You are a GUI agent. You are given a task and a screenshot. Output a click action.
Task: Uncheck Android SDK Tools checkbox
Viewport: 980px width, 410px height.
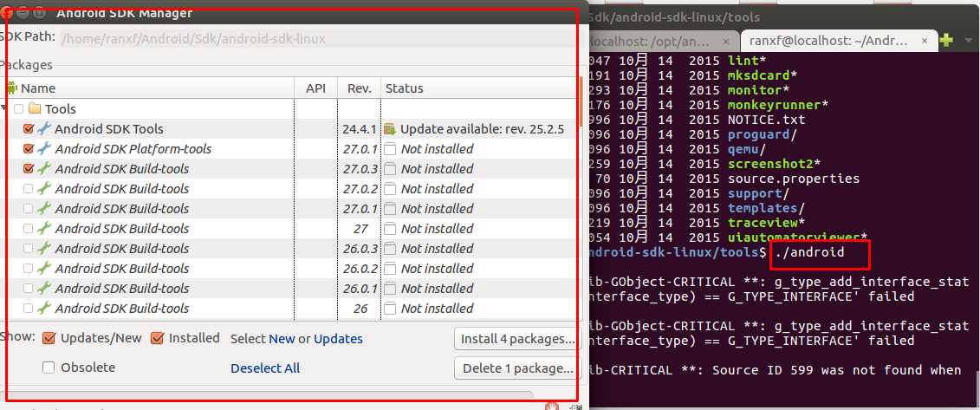tap(28, 129)
